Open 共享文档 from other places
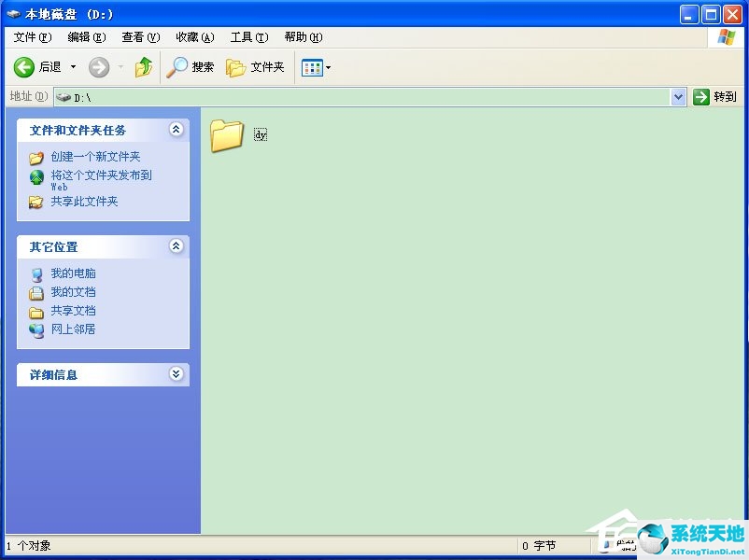The height and width of the screenshot is (560, 749). tap(73, 311)
